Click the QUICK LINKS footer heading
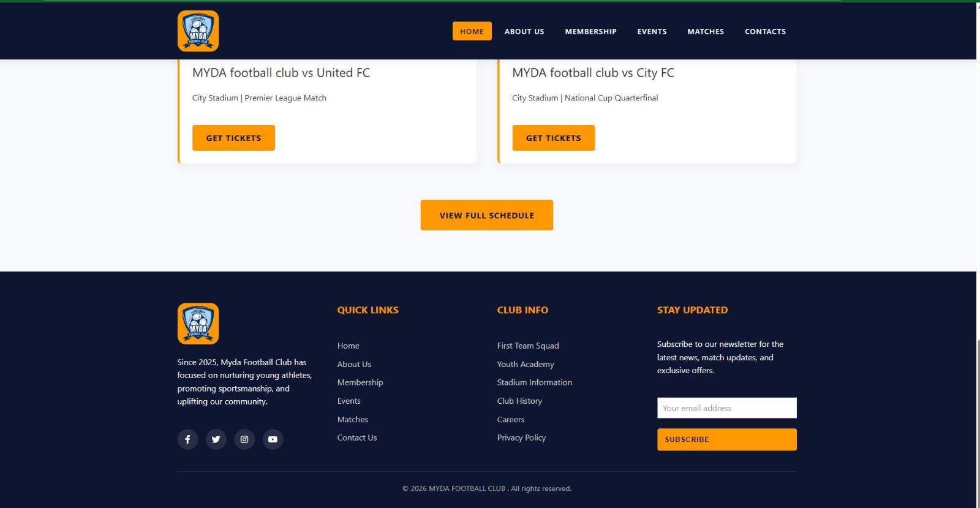980x508 pixels. (x=368, y=310)
